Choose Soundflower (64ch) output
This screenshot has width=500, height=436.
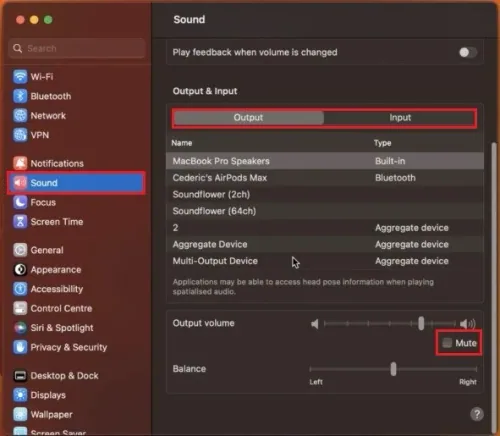[325, 211]
